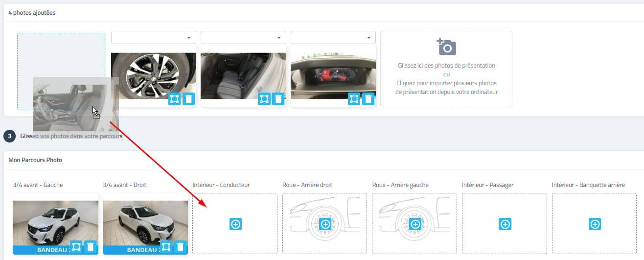Click the 'Intérieur - Conducteur' label
The width and height of the screenshot is (644, 260).
221,185
